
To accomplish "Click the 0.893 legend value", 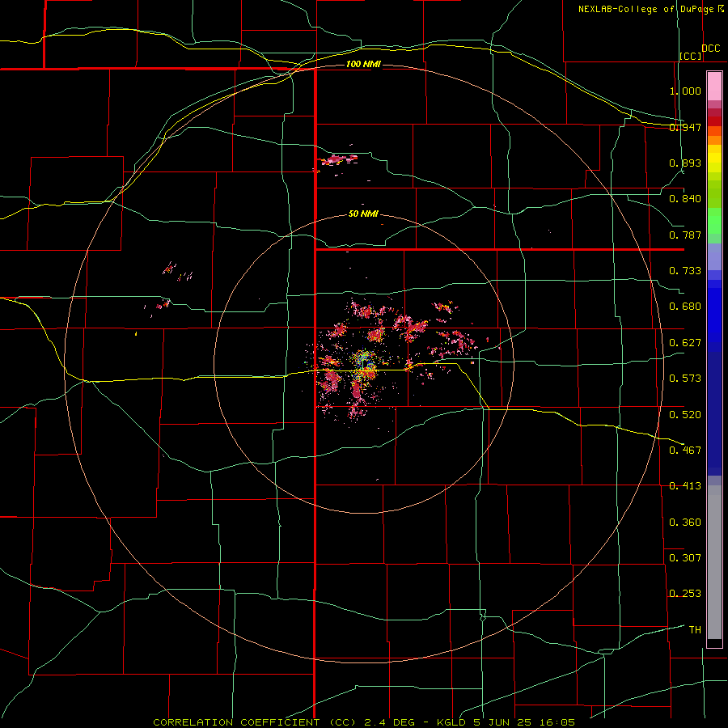I will [x=685, y=163].
